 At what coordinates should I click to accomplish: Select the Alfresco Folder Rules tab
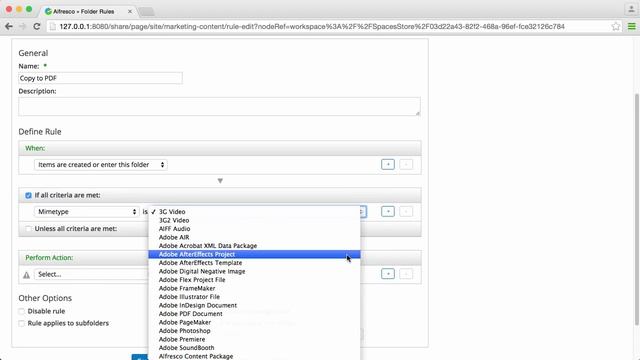(x=84, y=11)
